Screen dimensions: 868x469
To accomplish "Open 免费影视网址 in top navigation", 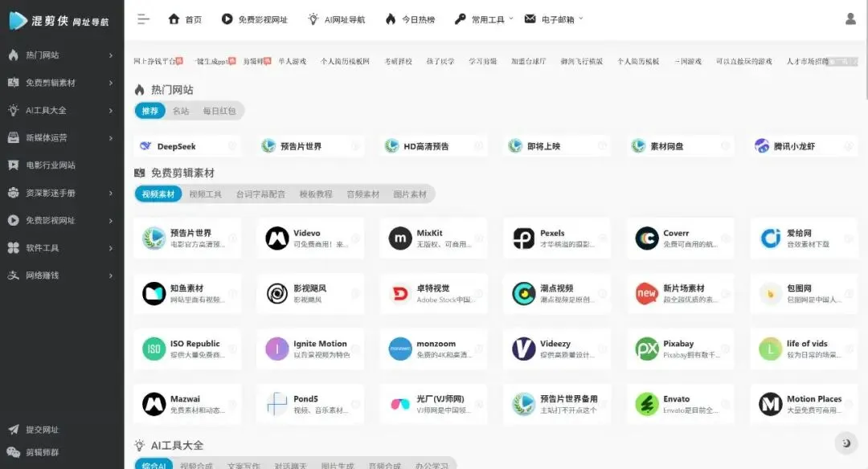I will pyautogui.click(x=255, y=19).
